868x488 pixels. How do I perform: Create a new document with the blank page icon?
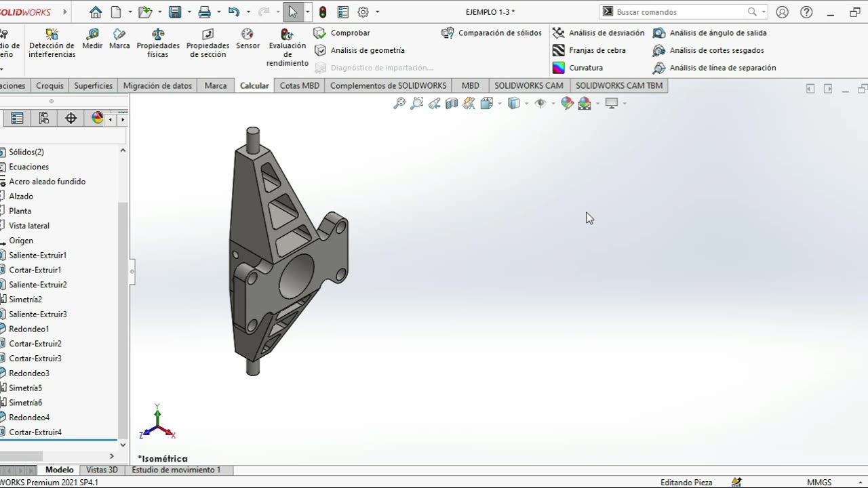(116, 12)
